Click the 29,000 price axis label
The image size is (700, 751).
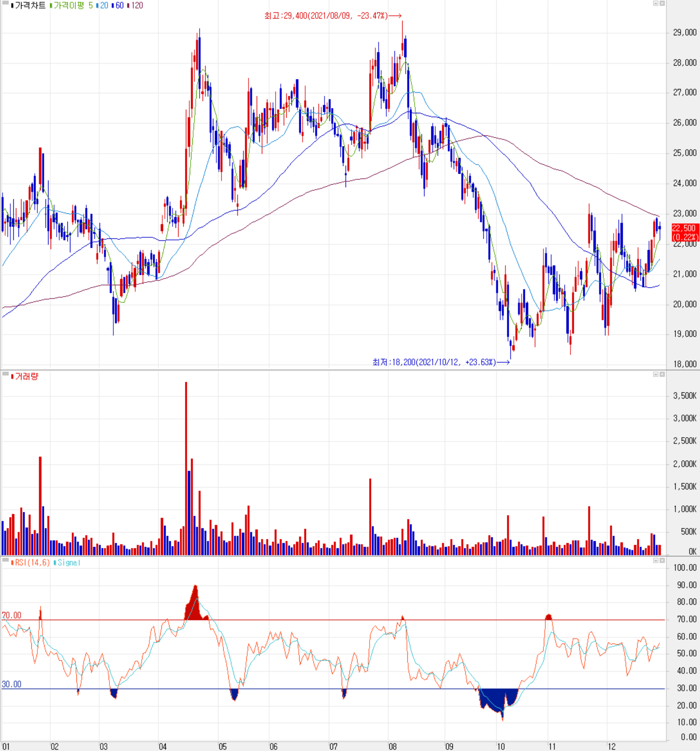click(x=685, y=33)
